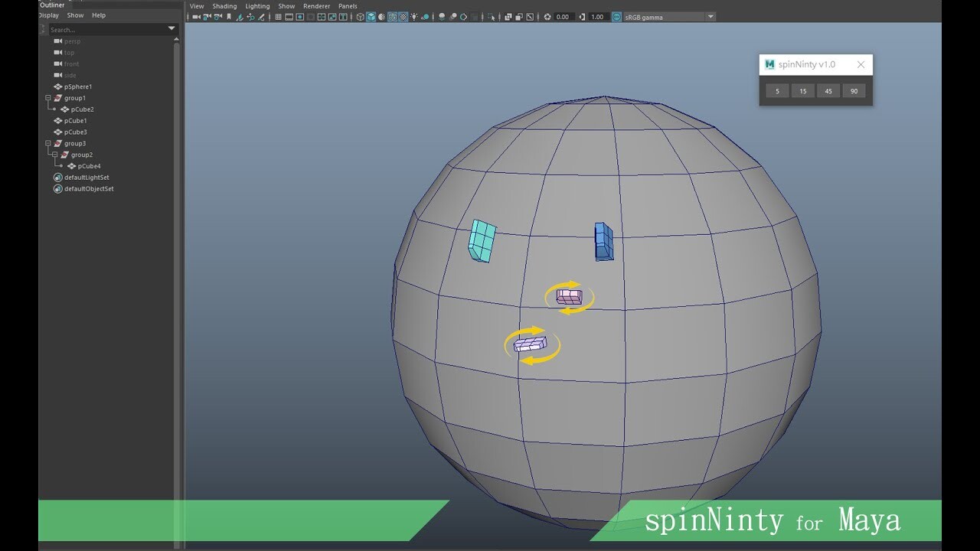The image size is (980, 551).
Task: Collapse the group3 hierarchy in Outliner
Action: click(48, 143)
